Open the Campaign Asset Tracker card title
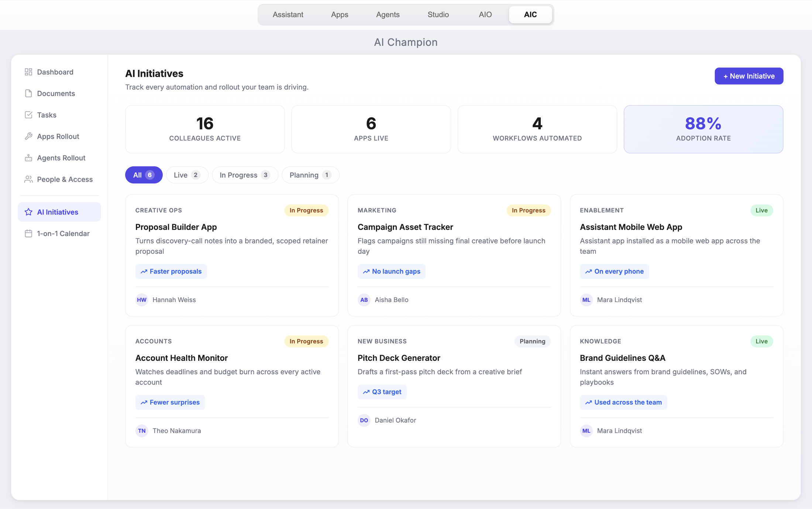Viewport: 812px width, 509px height. (405, 227)
